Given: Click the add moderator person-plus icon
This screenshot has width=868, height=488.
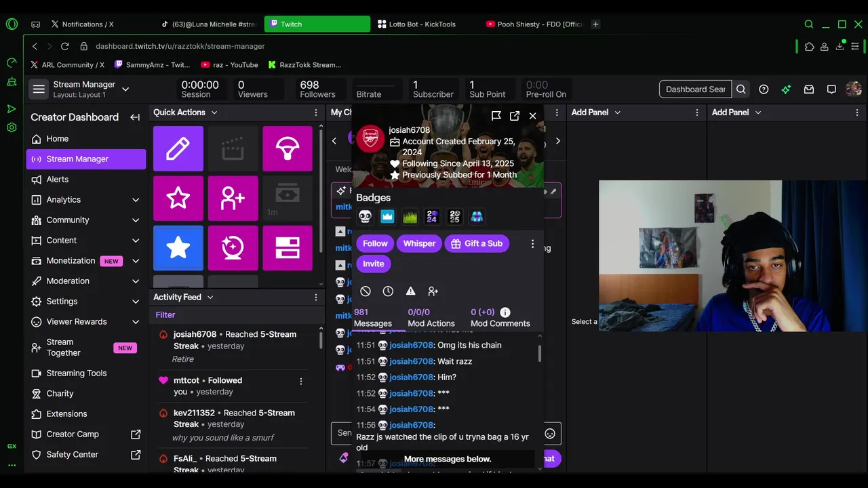Looking at the screenshot, I should (x=433, y=291).
